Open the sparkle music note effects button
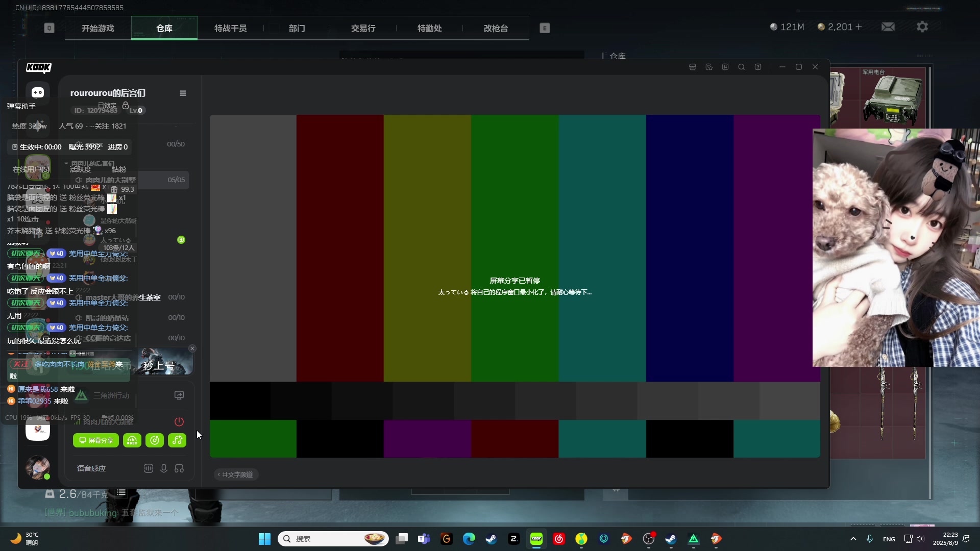This screenshot has height=551, width=980. click(x=177, y=440)
